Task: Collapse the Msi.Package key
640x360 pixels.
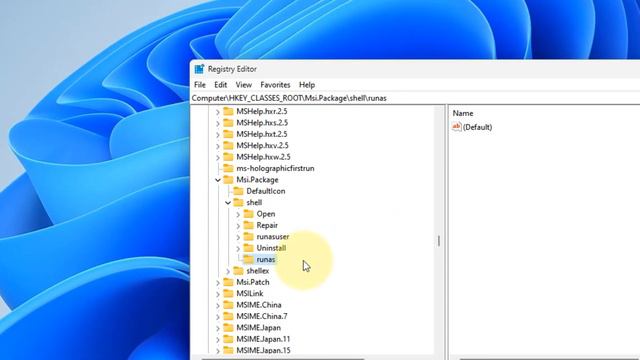Action: (218, 180)
